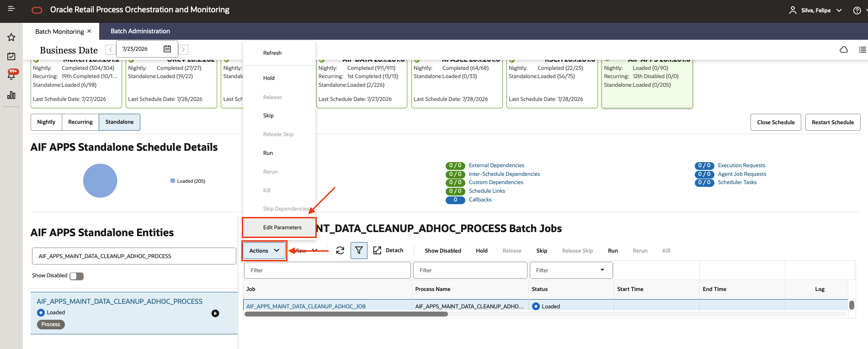Select the AIF APPS schedule card

647,83
